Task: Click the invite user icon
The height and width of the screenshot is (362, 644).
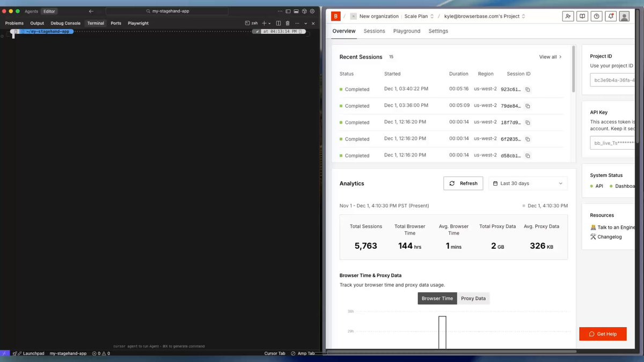Action: tap(568, 17)
